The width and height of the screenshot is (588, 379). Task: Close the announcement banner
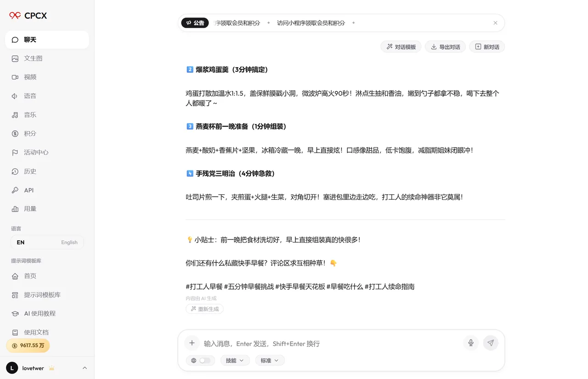click(x=495, y=23)
